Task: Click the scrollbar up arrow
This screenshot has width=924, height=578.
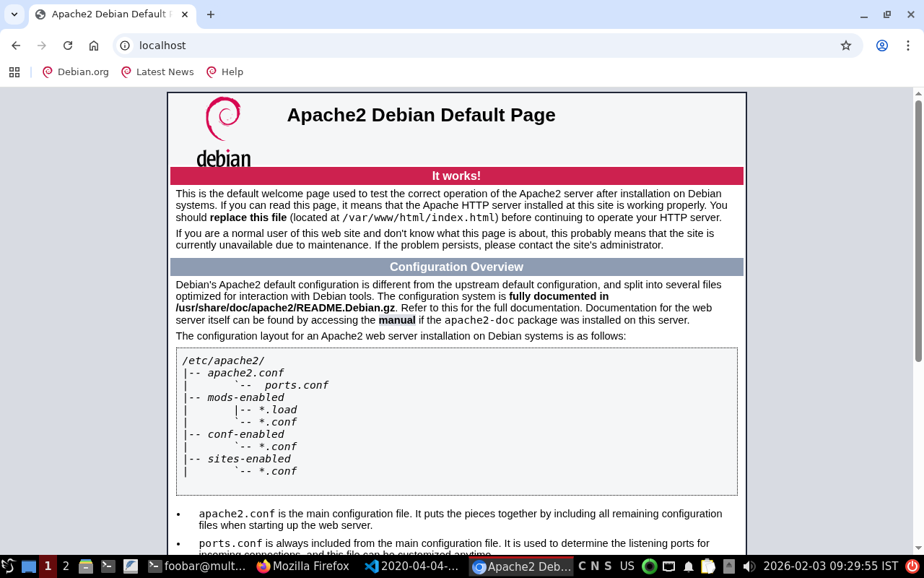Action: coord(918,93)
